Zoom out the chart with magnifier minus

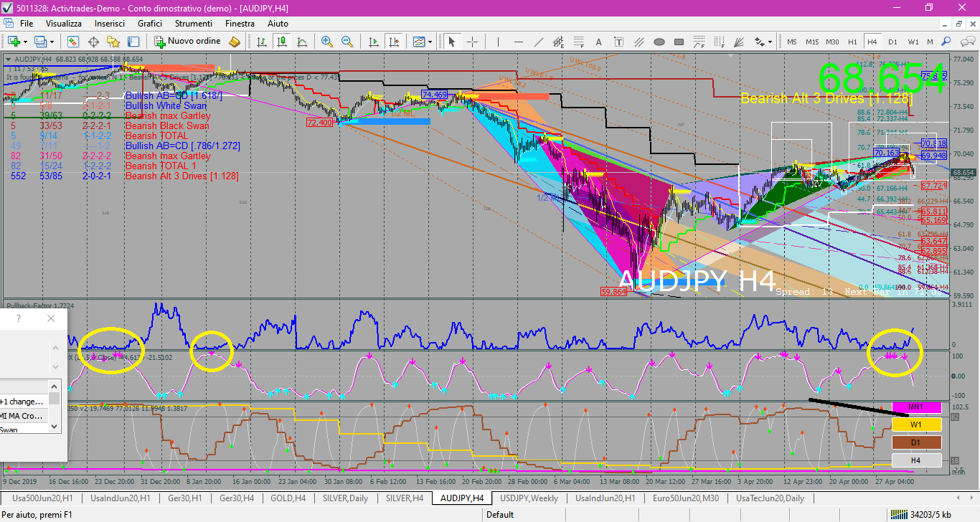(347, 42)
